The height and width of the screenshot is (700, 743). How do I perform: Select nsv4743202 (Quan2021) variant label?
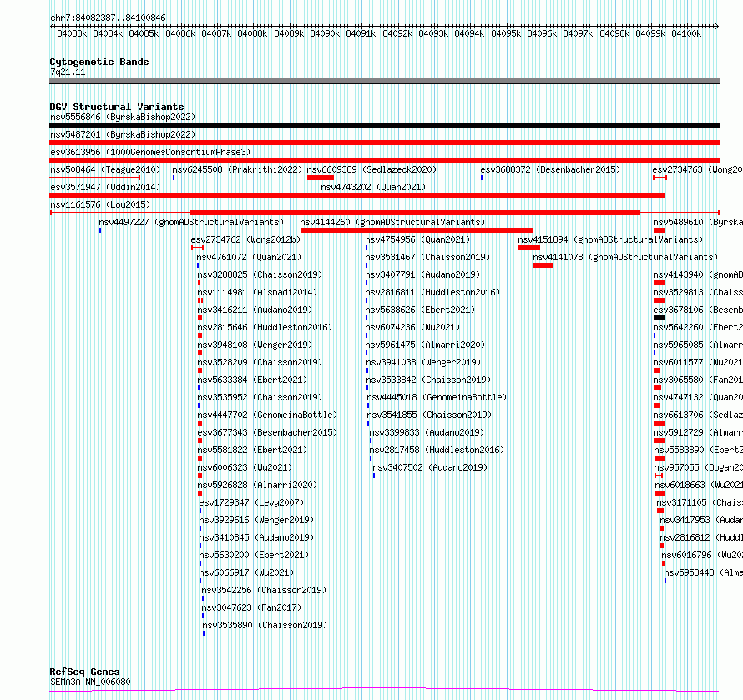tap(373, 187)
